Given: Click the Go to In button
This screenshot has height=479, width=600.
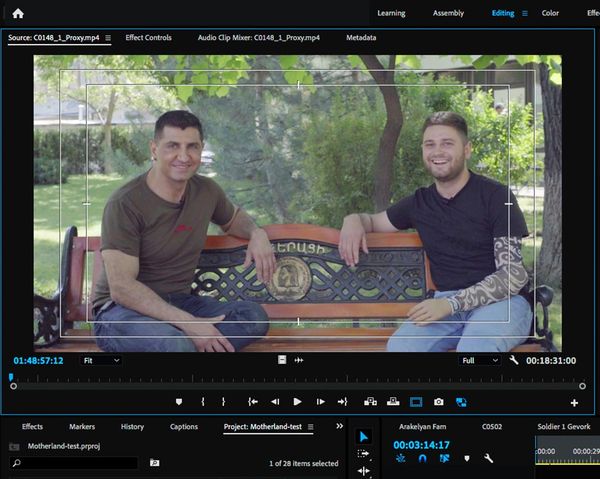Looking at the screenshot, I should pyautogui.click(x=250, y=402).
